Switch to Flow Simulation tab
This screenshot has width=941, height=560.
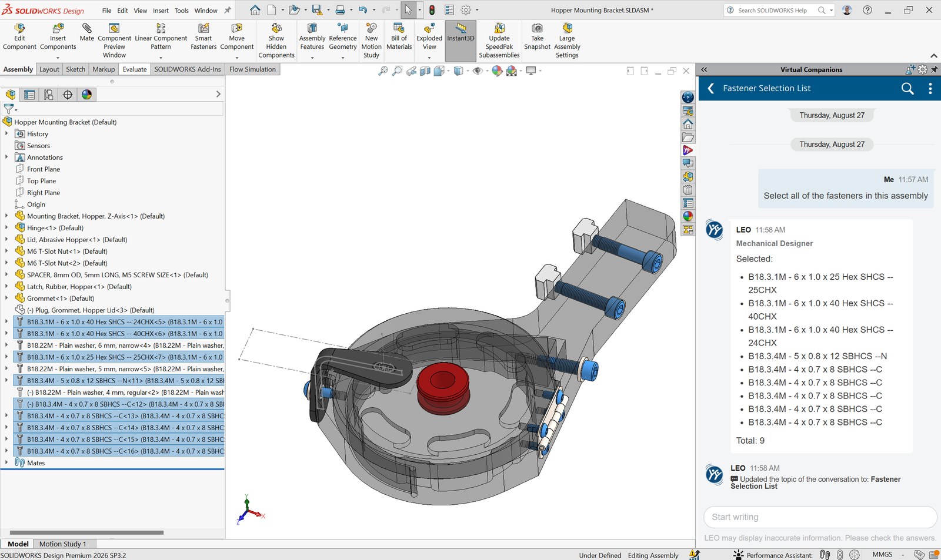tap(252, 69)
